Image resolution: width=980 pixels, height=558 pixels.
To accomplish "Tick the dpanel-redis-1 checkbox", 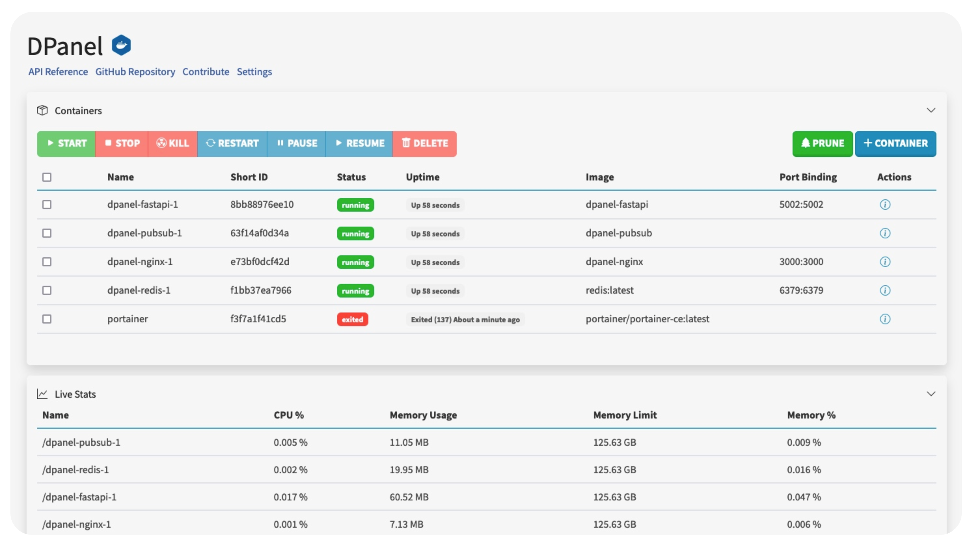I will [x=47, y=290].
